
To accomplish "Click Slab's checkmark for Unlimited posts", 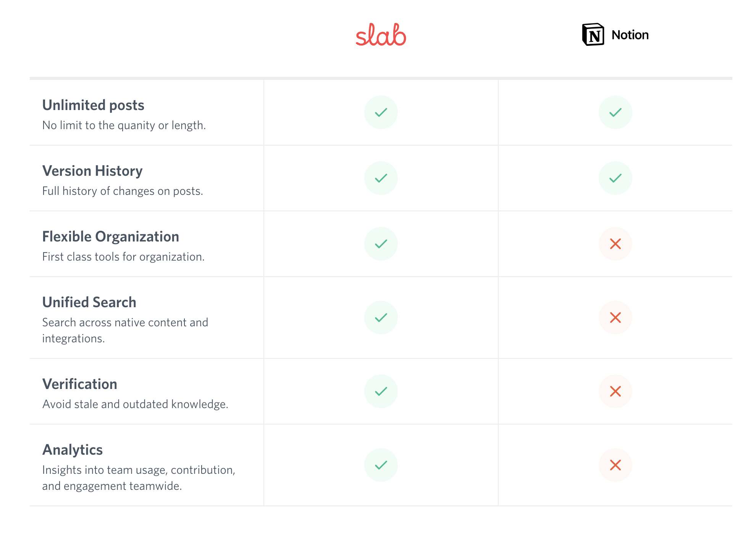I will tap(381, 112).
